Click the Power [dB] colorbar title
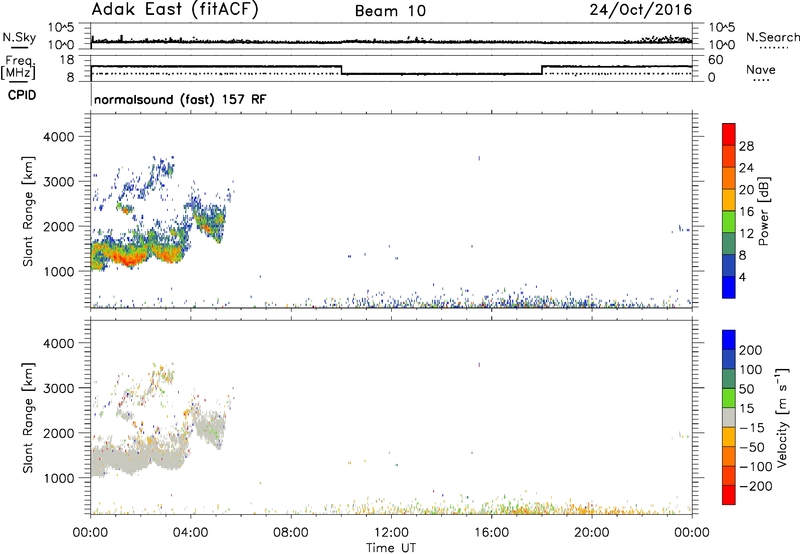This screenshot has width=800, height=554. click(763, 211)
